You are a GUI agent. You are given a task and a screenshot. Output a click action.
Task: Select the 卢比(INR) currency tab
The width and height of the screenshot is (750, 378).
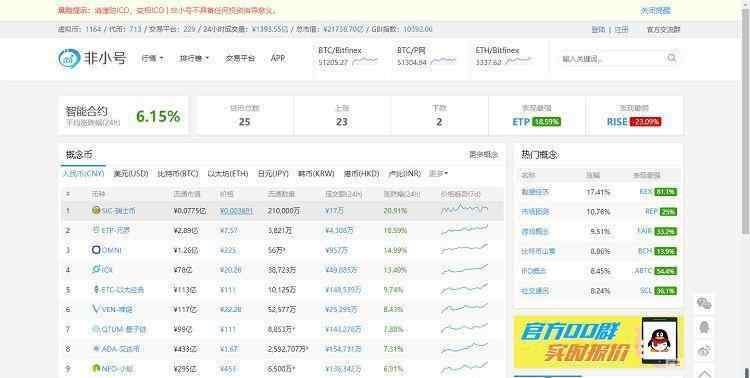pos(405,173)
